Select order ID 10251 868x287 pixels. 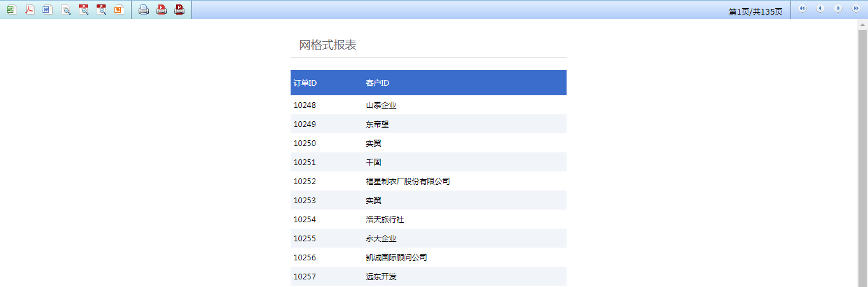[305, 162]
